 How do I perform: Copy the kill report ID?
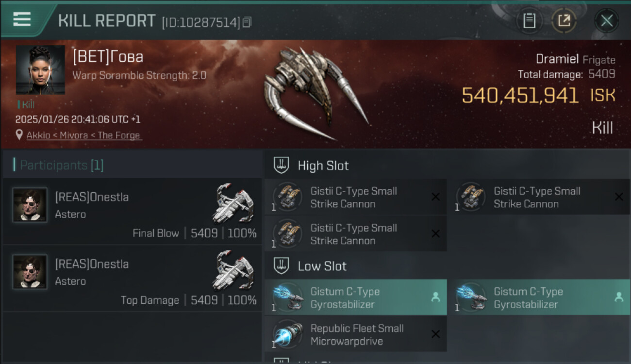(247, 22)
